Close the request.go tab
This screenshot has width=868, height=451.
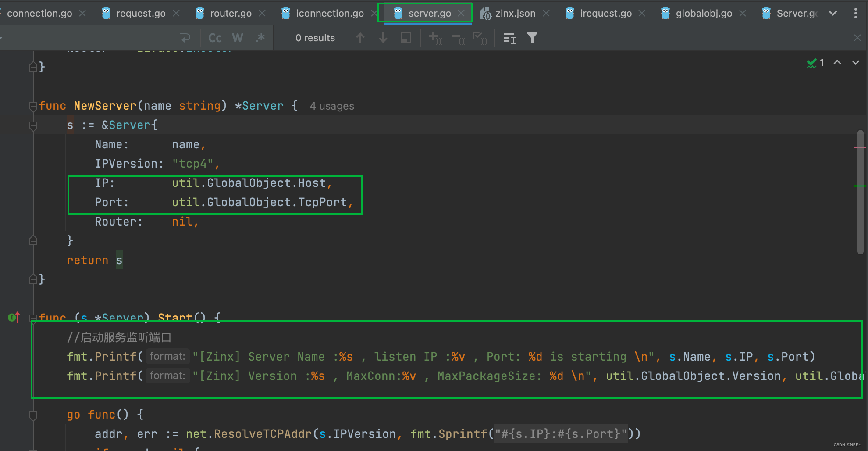(176, 13)
